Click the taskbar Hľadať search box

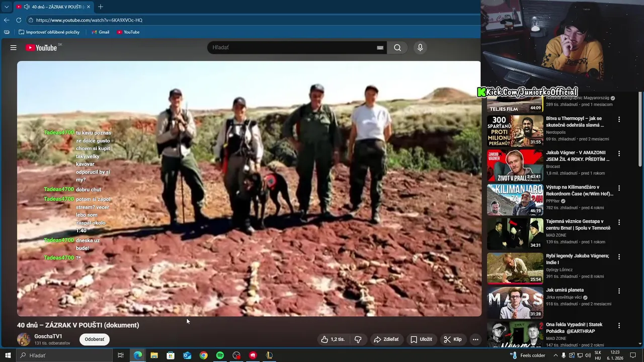pyautogui.click(x=64, y=355)
